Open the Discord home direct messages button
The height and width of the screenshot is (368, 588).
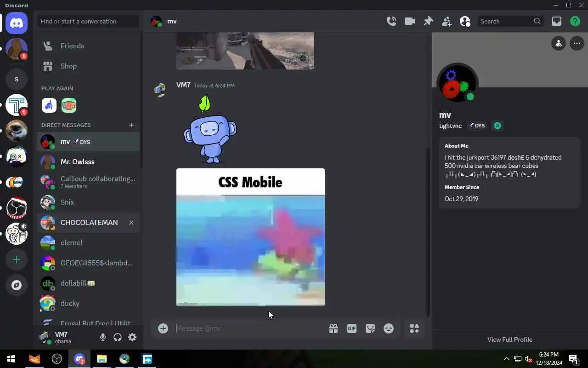(x=17, y=23)
